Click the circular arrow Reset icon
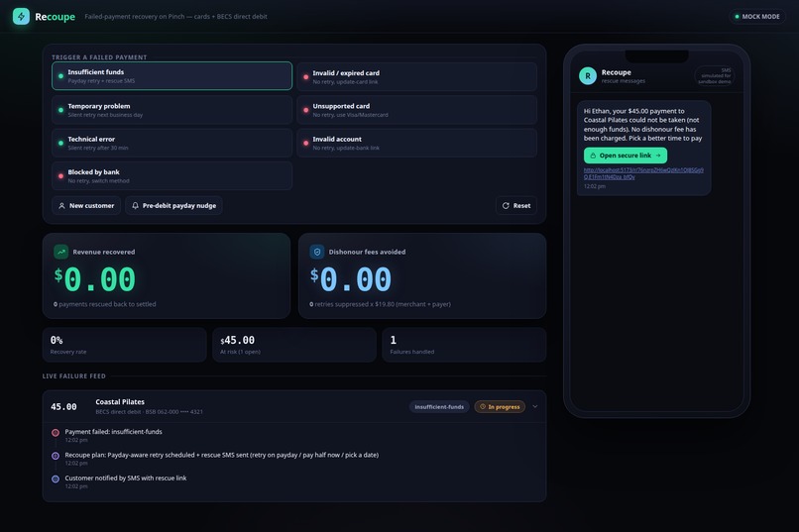Screen dimensions: 799x532 pyautogui.click(x=506, y=206)
